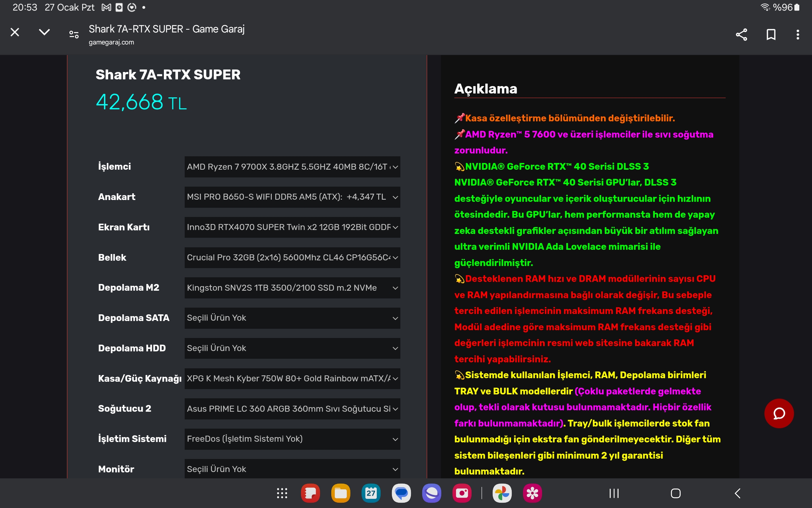The image size is (812, 508).
Task: Open the Messages app in taskbar
Action: (x=401, y=493)
